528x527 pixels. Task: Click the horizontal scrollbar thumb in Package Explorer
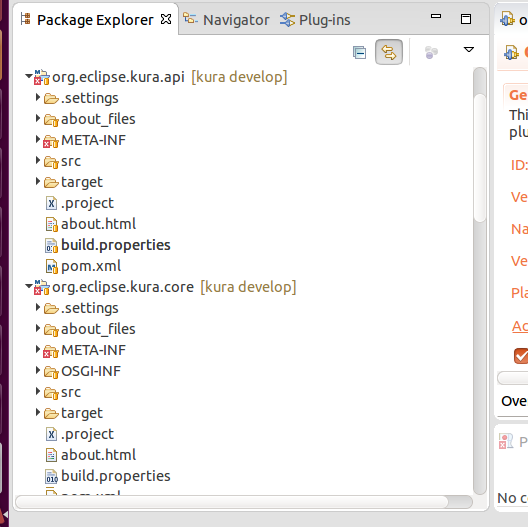tap(232, 502)
